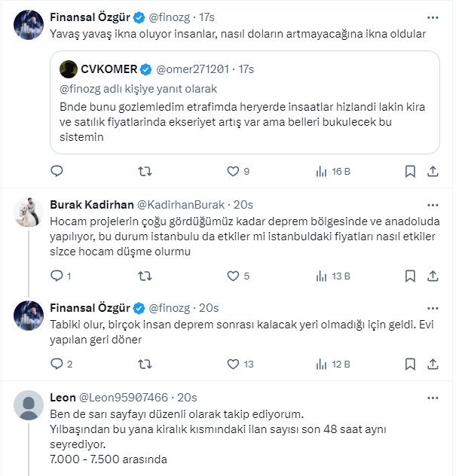
Task: Reply to Burak Kadirhan's tweet
Action: [x=57, y=276]
